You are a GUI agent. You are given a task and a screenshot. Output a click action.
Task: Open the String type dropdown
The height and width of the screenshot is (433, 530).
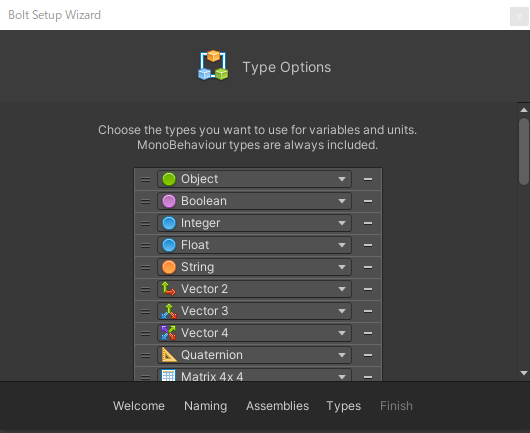tap(255, 267)
